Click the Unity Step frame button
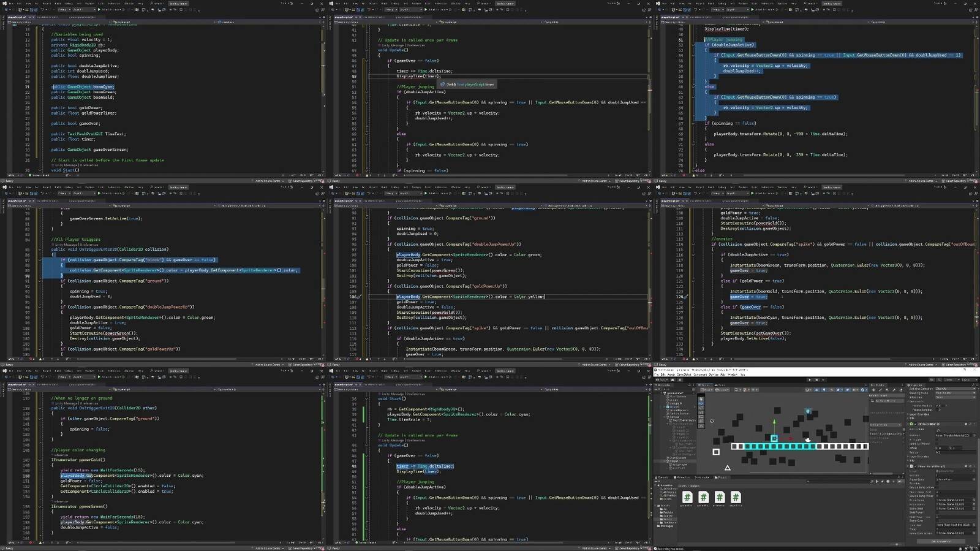 pos(823,380)
